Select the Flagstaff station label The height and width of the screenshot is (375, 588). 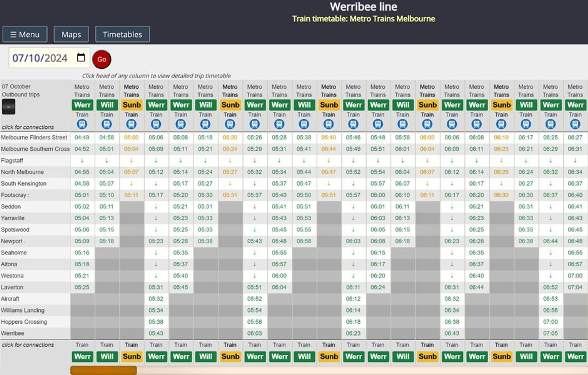[x=12, y=160]
